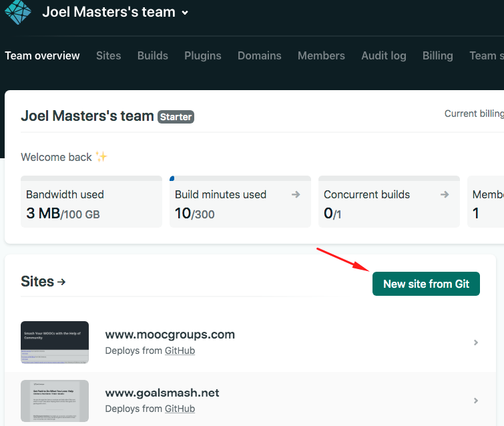The image size is (504, 426).
Task: Open the Builds tab
Action: [x=153, y=55]
